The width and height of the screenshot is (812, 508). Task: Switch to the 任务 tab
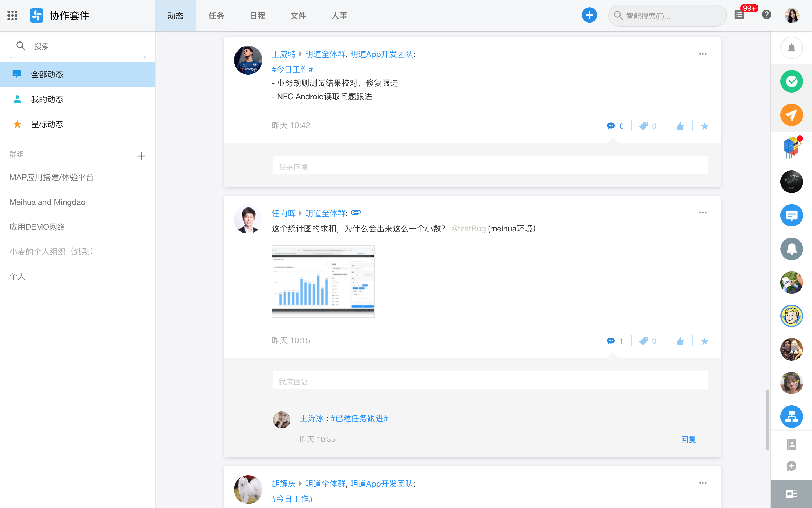[x=217, y=16]
